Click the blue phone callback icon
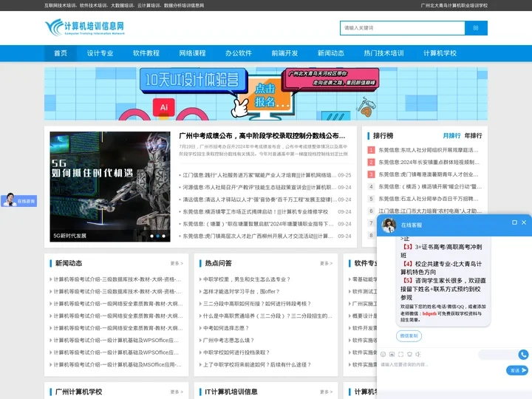 click(523, 355)
